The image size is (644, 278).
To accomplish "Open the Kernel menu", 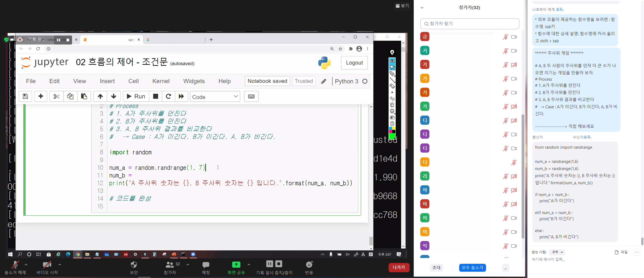I will pos(161,81).
